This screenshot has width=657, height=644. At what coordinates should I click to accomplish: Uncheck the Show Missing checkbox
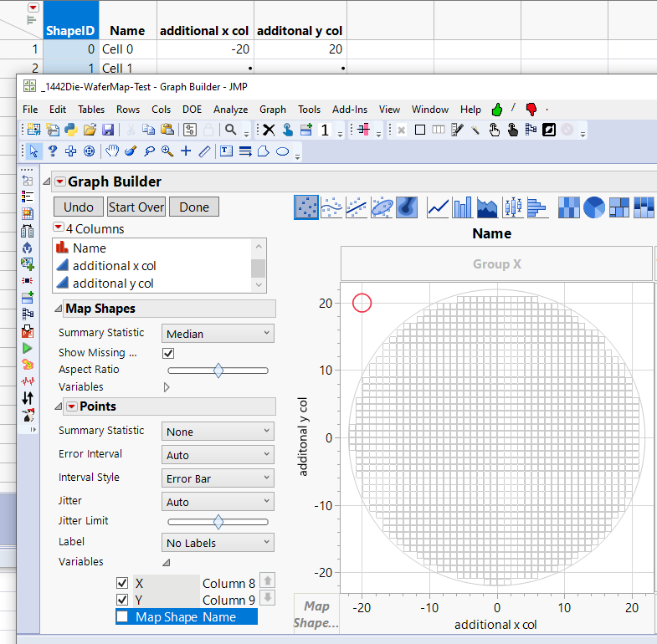click(170, 353)
